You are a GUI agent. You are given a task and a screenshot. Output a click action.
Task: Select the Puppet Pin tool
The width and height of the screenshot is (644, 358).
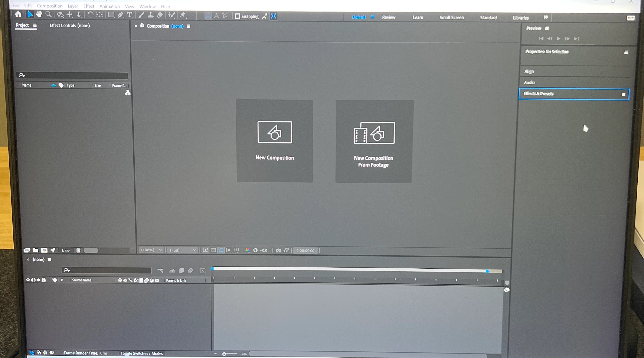pyautogui.click(x=183, y=15)
